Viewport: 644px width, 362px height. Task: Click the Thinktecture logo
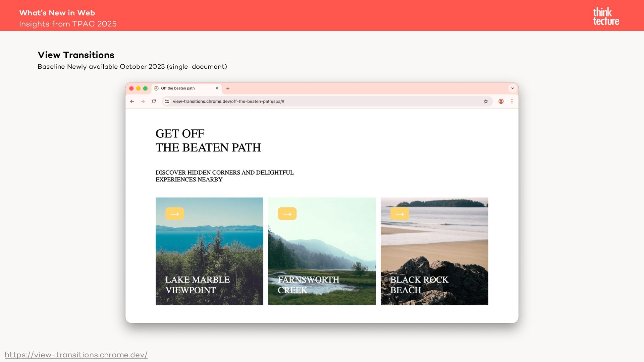606,16
